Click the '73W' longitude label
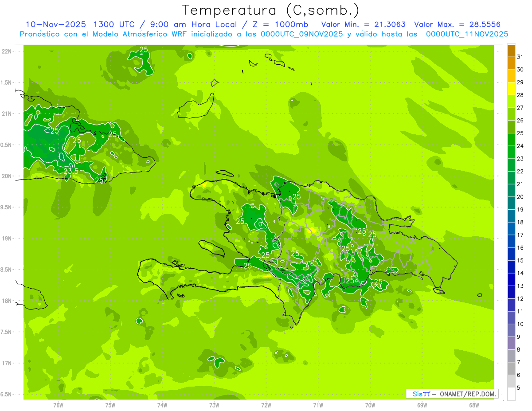The image size is (532, 411). pos(214,405)
